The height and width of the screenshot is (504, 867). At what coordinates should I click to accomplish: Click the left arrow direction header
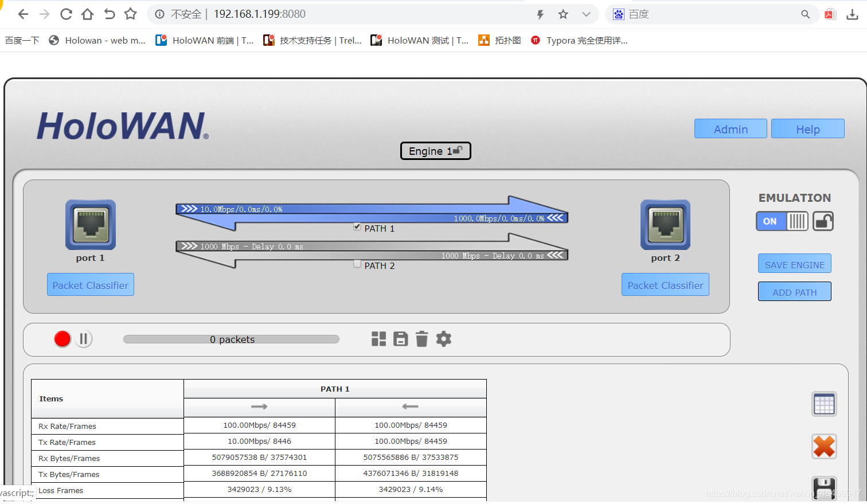[411, 407]
